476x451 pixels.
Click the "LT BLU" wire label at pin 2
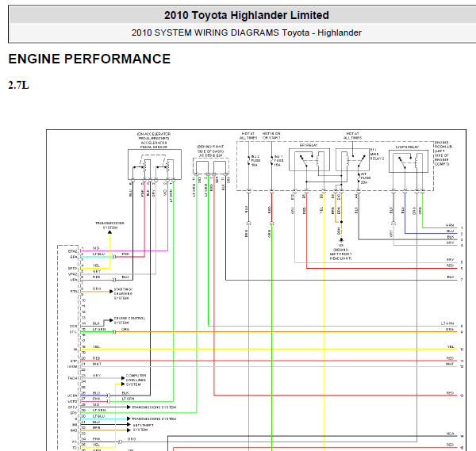[98, 254]
